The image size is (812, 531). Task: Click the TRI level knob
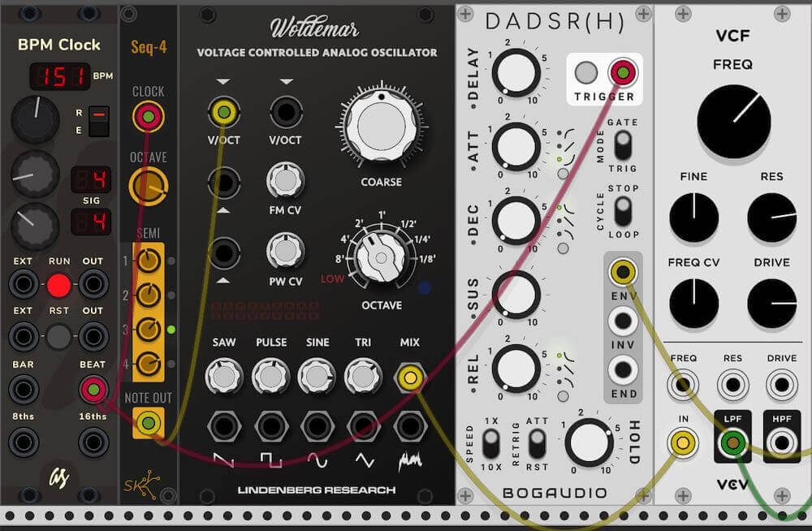click(x=363, y=376)
